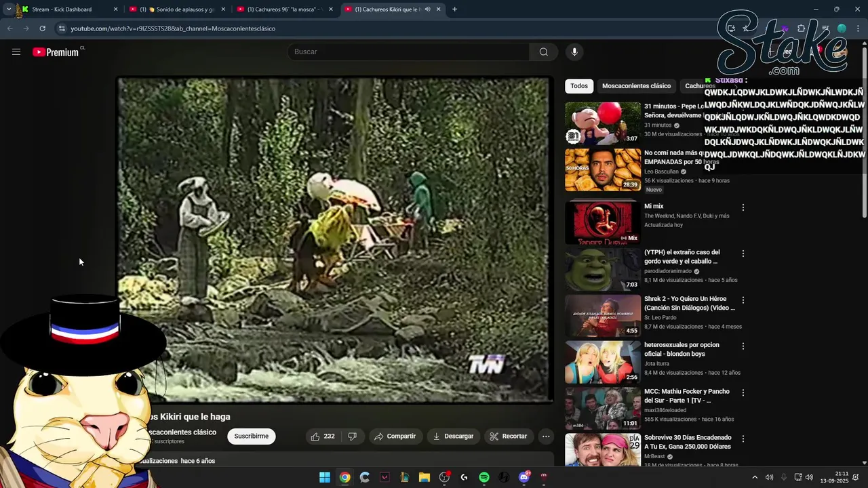This screenshot has height=488, width=868.
Task: Click the Suscribirme button
Action: pos(252,436)
